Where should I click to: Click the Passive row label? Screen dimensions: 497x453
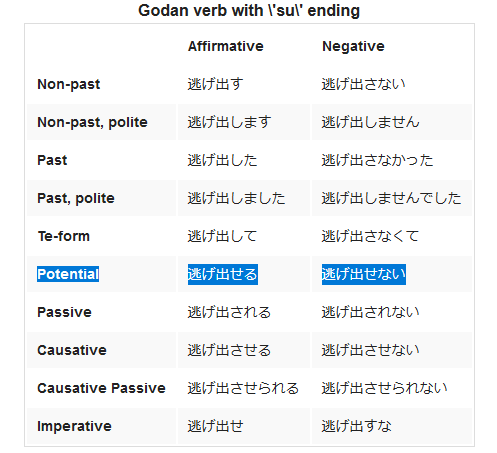[64, 312]
